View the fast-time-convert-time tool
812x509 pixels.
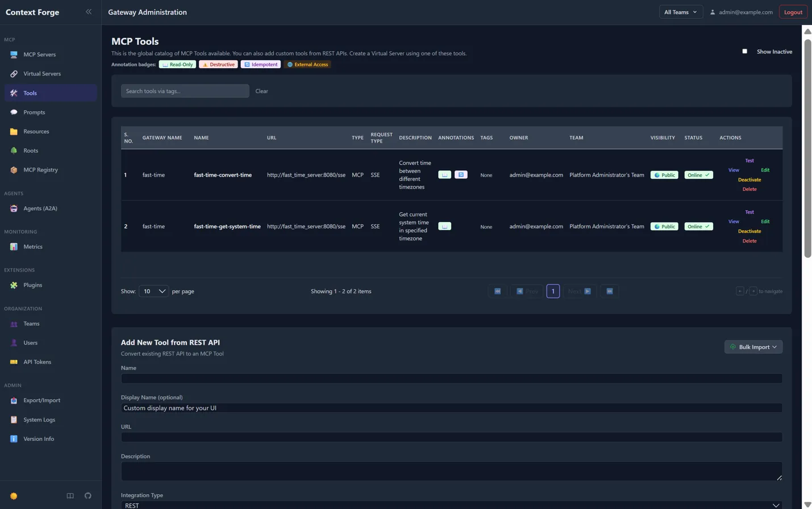tap(734, 170)
